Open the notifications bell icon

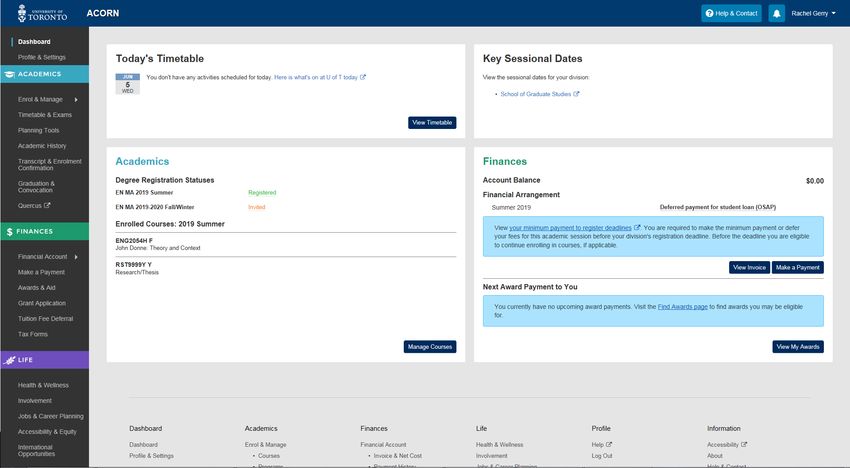pos(776,14)
